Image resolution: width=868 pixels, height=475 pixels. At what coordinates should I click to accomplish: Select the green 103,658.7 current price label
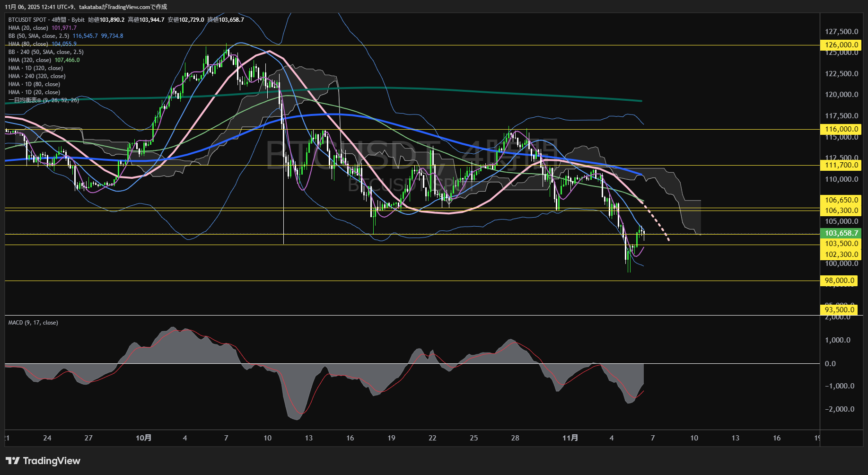click(841, 233)
